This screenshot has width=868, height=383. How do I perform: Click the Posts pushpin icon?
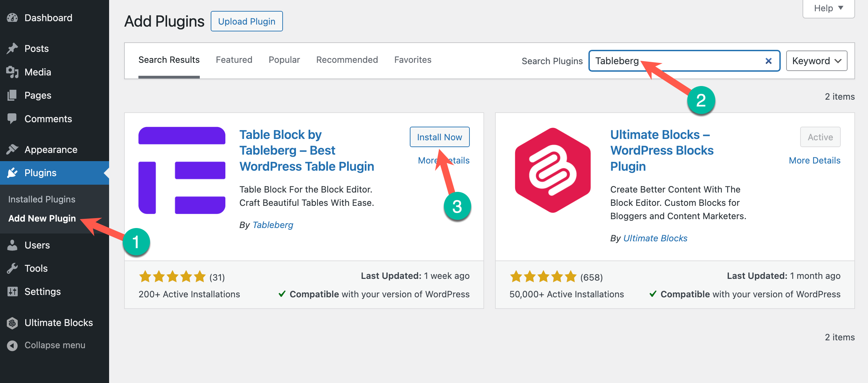[12, 48]
